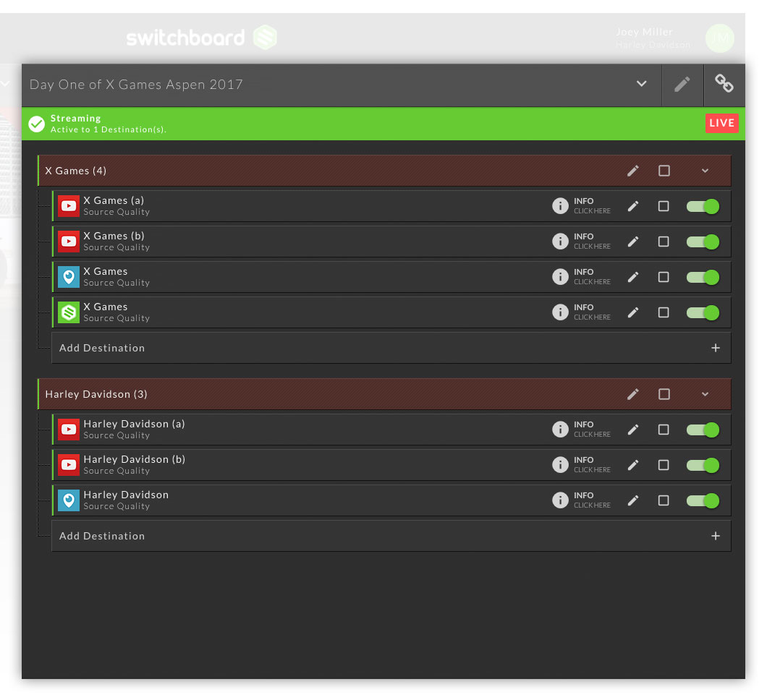Open the JM user avatar
Image resolution: width=767 pixels, height=700 pixels.
coord(719,38)
